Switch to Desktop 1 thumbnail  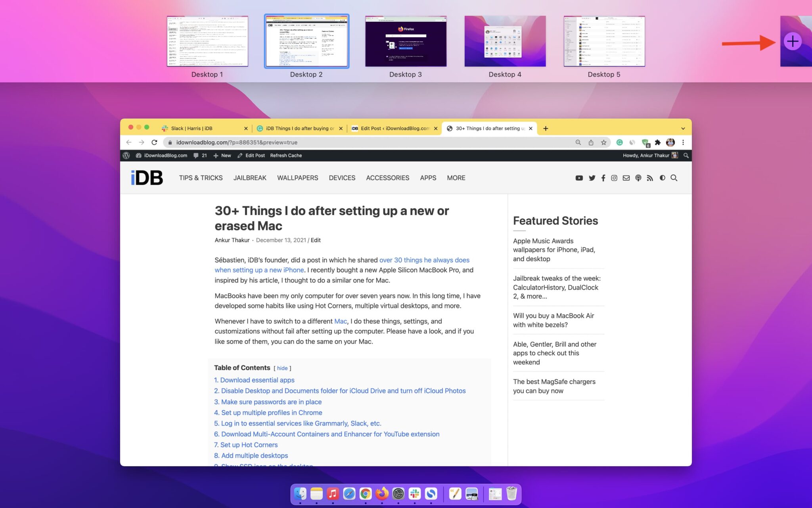coord(207,41)
